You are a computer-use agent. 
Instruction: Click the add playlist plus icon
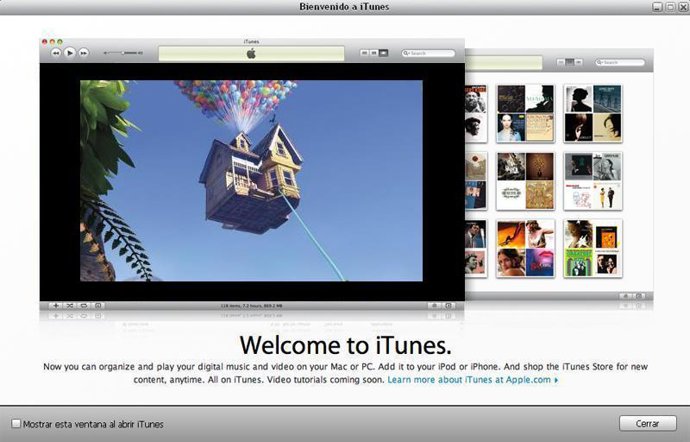pyautogui.click(x=56, y=305)
